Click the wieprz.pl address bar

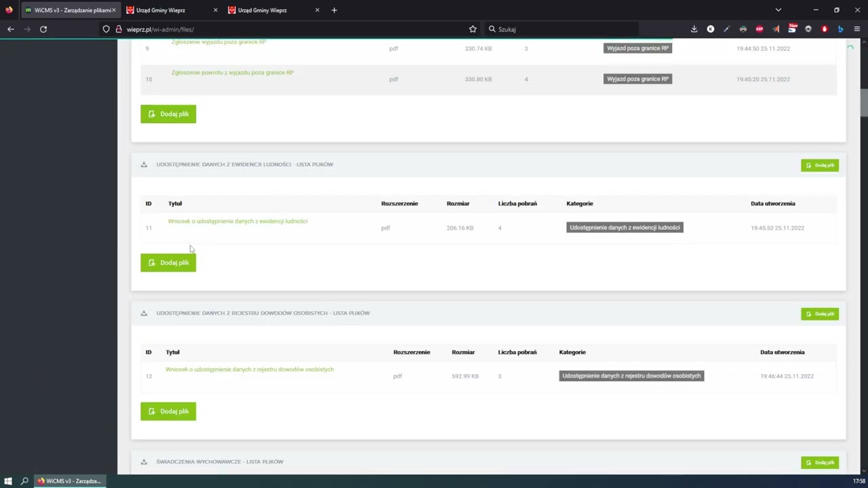(x=288, y=29)
